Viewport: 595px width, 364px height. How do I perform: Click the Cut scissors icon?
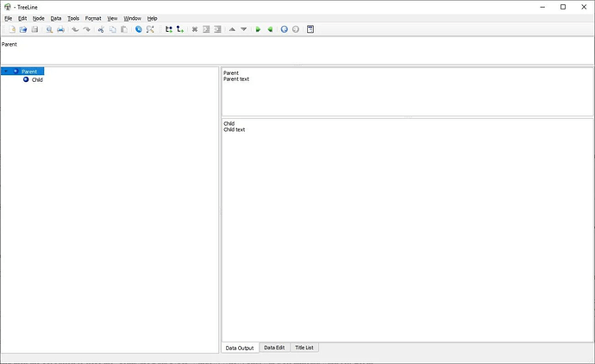(101, 29)
